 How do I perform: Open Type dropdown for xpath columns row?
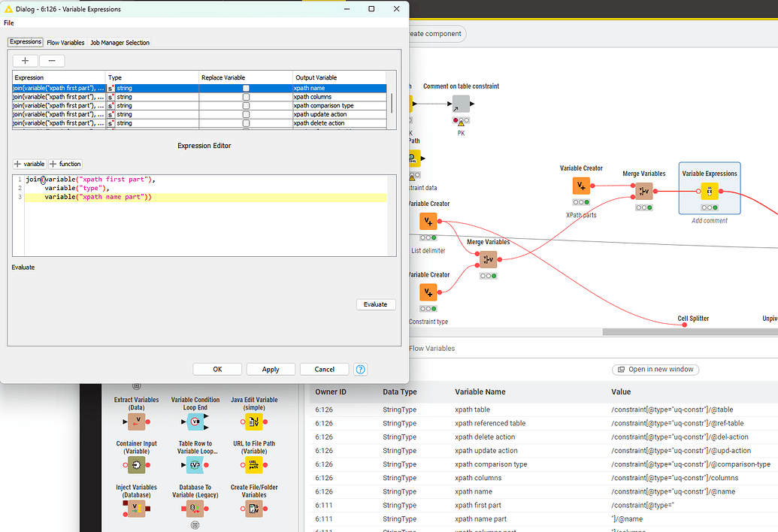click(x=153, y=97)
